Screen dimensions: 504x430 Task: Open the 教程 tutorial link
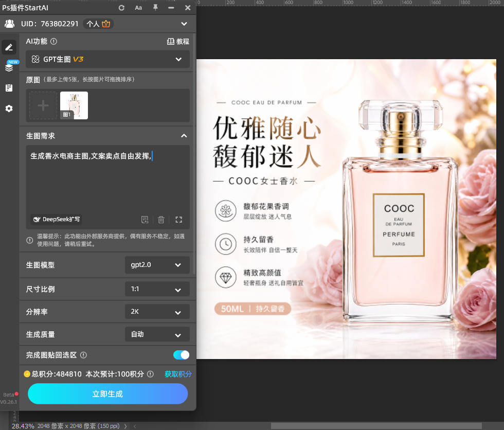[x=178, y=42]
